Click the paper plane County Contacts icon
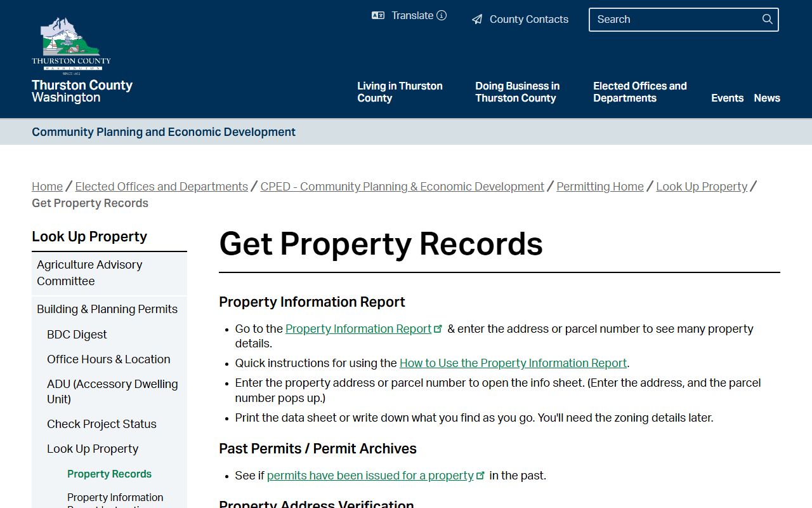 point(477,20)
